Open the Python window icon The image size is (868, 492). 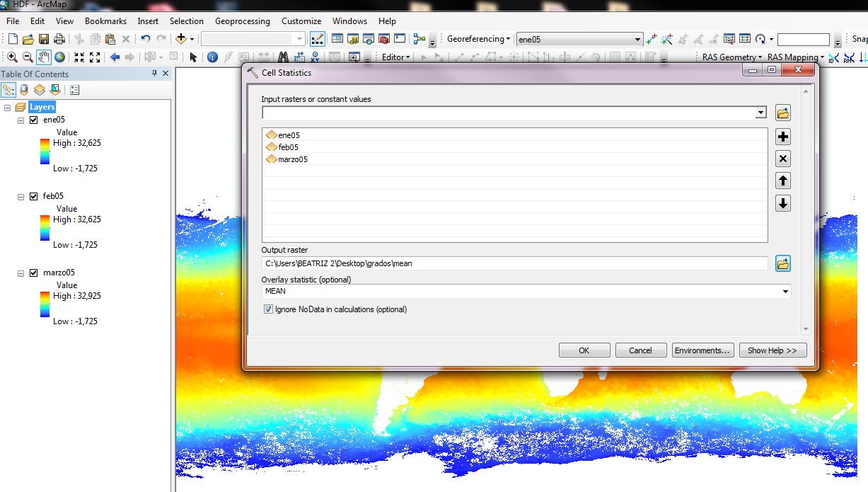pos(400,39)
